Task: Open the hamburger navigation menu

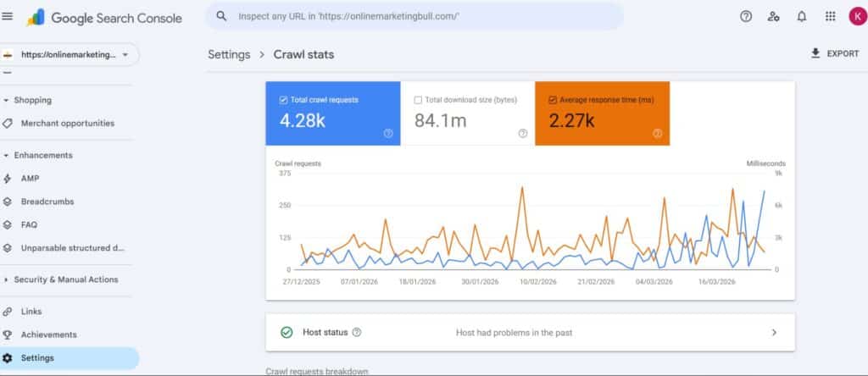Action: [x=7, y=17]
